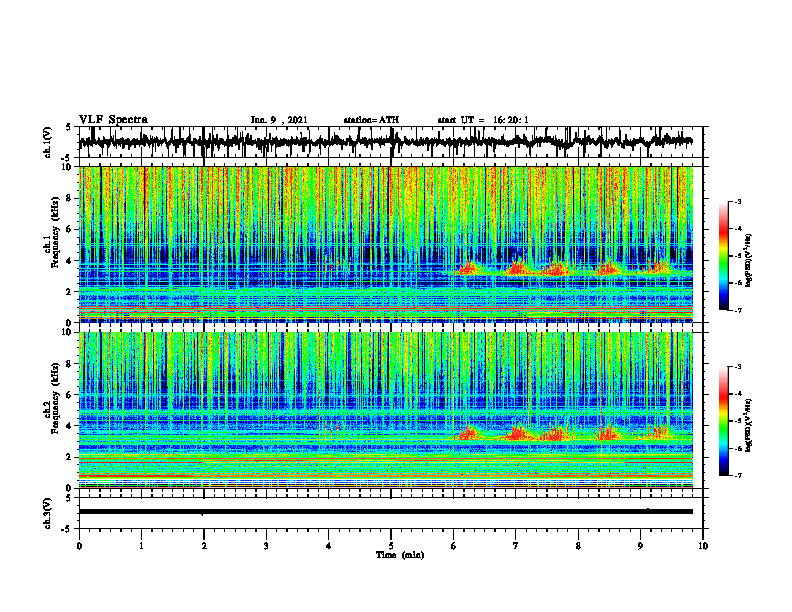Screen dimensions: 792x612
Task: Click the ch.2 red emission burst near minute 7
Action: (x=517, y=433)
